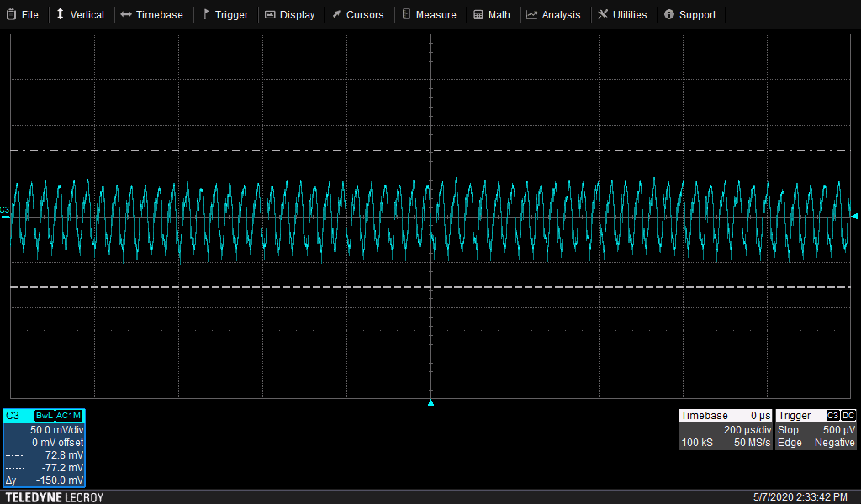The width and height of the screenshot is (861, 504).
Task: Click Stop in the Trigger box
Action: (x=787, y=429)
